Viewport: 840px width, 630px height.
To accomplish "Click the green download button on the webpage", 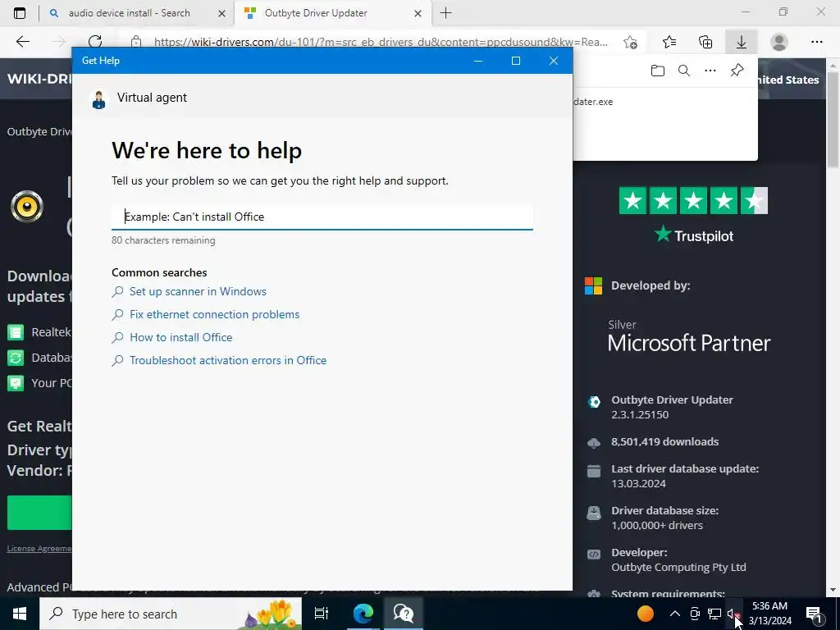I will pos(39,513).
